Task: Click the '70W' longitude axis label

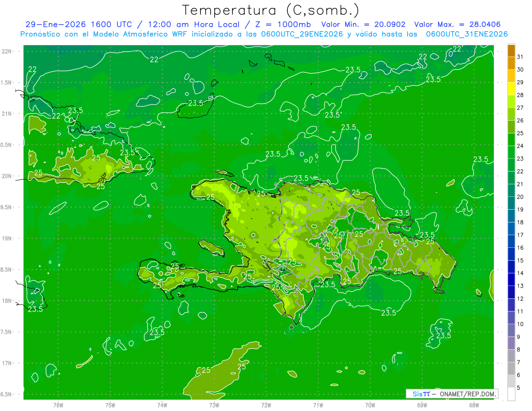Action: click(370, 405)
